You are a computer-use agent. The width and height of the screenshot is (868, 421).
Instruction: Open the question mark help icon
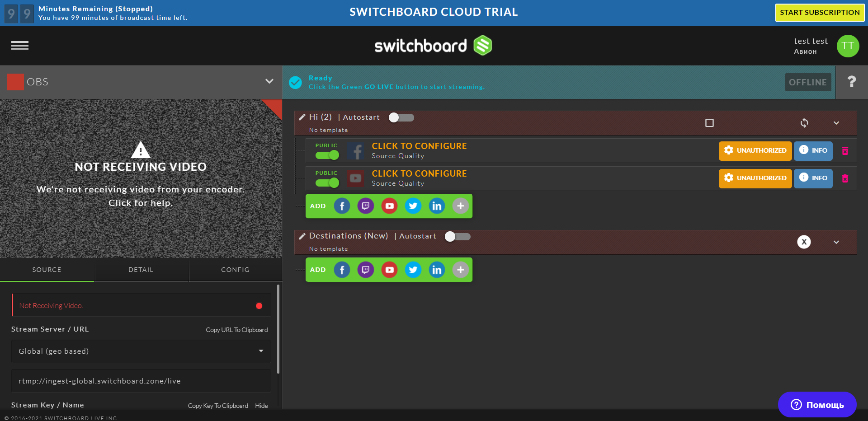click(x=851, y=82)
